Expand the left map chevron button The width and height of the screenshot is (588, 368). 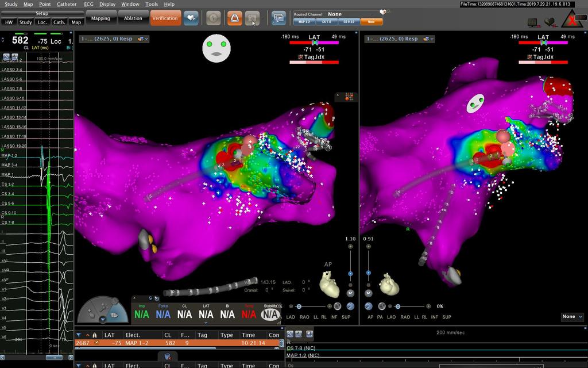[350, 293]
